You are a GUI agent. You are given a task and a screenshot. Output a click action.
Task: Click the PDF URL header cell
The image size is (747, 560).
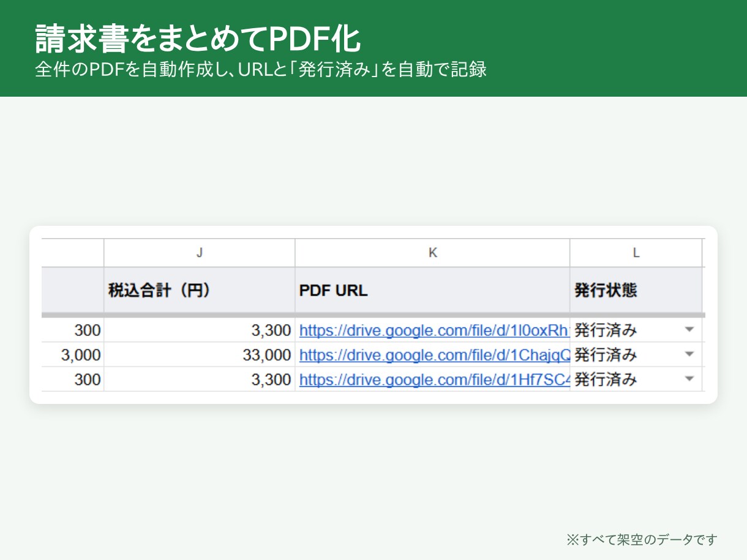pos(432,290)
